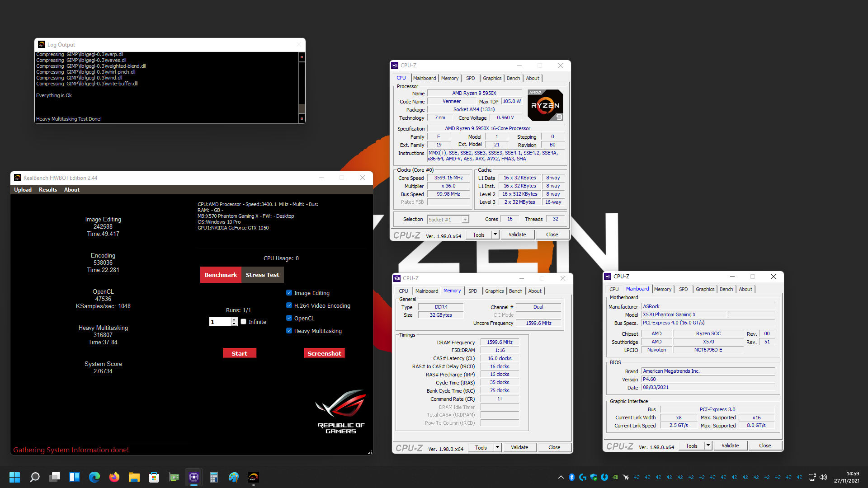Open the network status tray icon

pos(812,477)
